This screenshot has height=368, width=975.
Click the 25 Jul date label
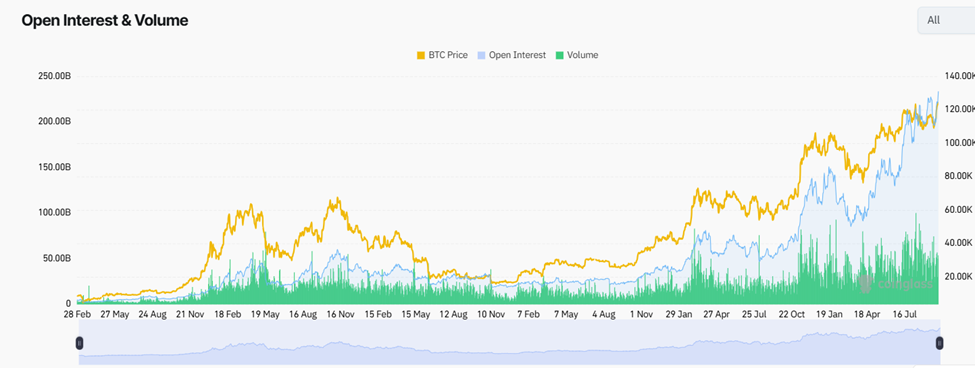(754, 315)
